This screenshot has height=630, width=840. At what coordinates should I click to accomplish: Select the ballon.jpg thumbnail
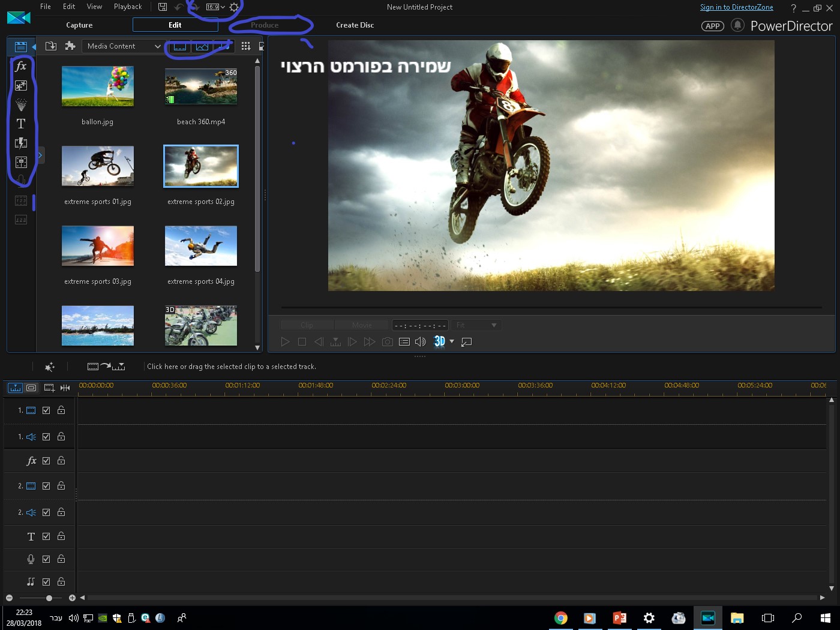pos(98,86)
